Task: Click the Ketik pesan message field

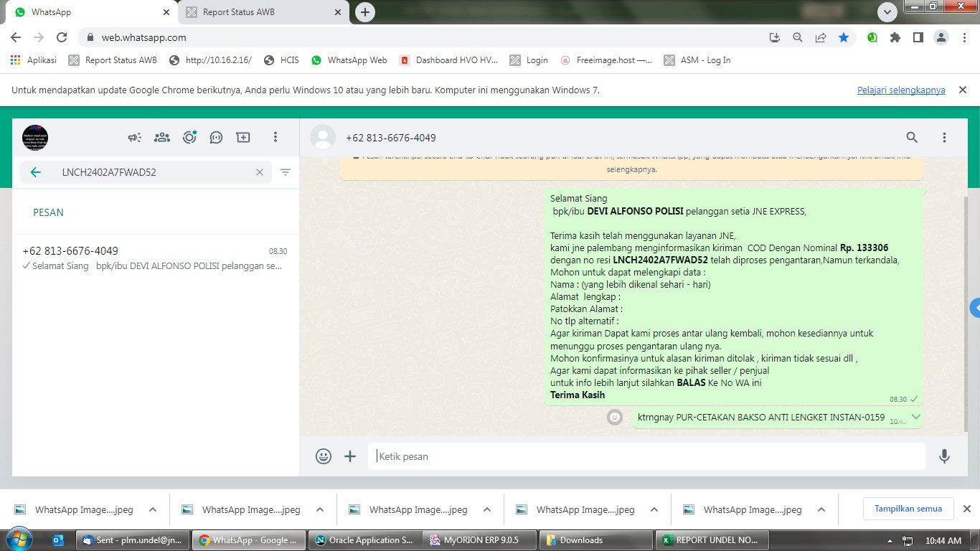Action: coord(647,456)
